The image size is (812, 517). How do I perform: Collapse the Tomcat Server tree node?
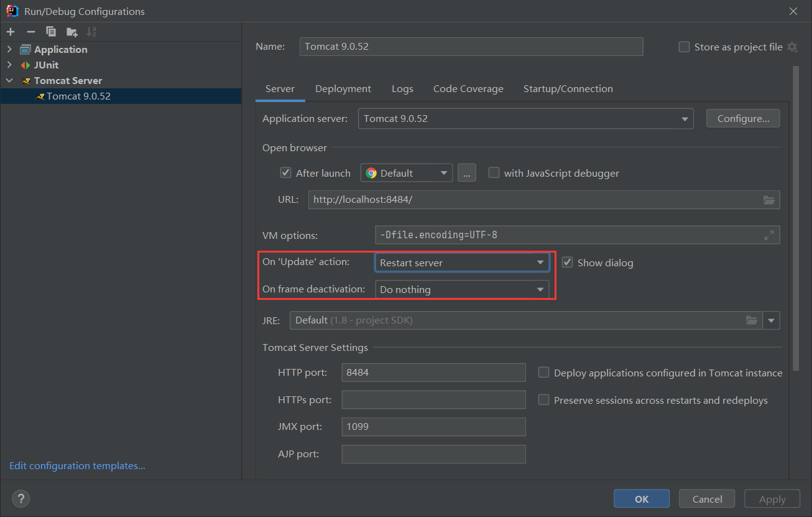pyautogui.click(x=9, y=81)
